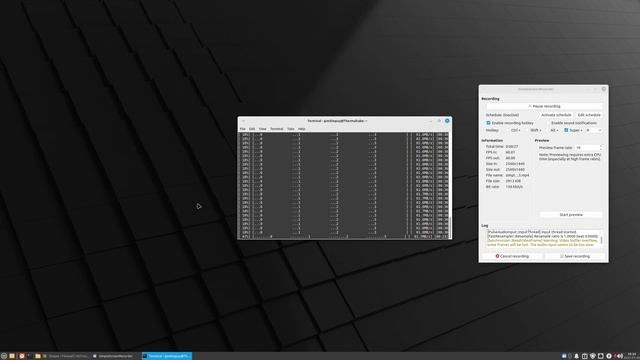
Task: Click Save recording button
Action: tap(575, 256)
